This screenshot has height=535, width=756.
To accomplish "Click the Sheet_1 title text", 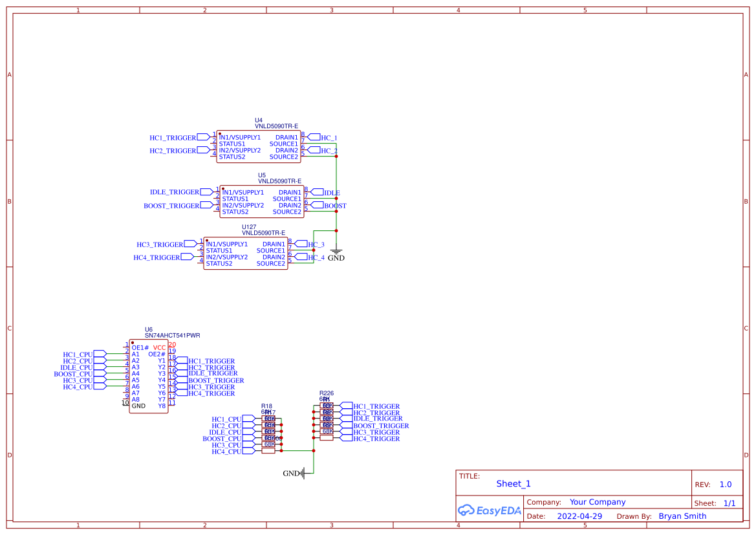I will 513,483.
